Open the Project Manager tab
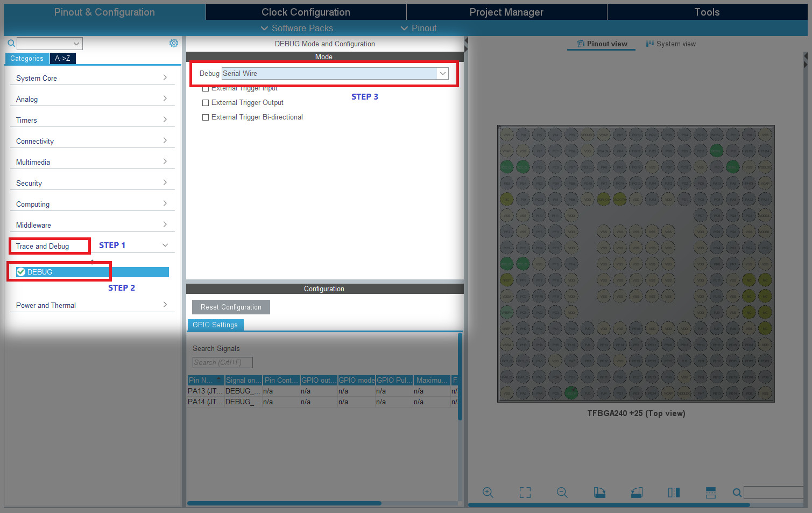This screenshot has height=513, width=812. pyautogui.click(x=506, y=12)
